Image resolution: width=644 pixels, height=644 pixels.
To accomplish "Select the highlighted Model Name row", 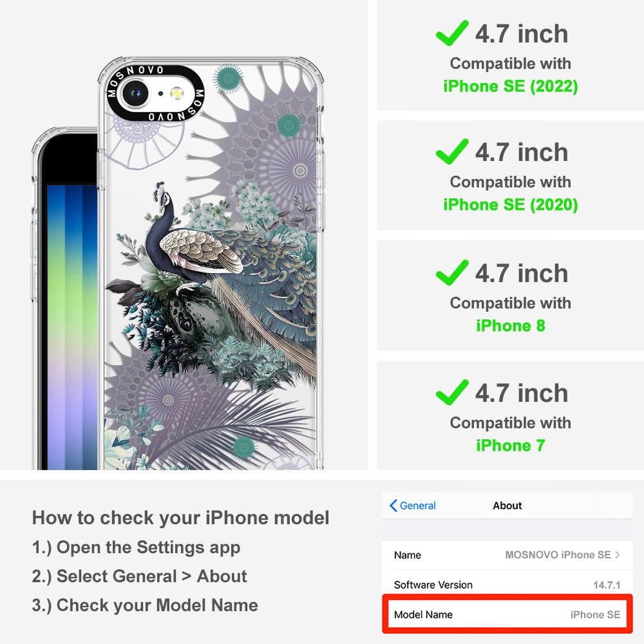I will tap(507, 614).
